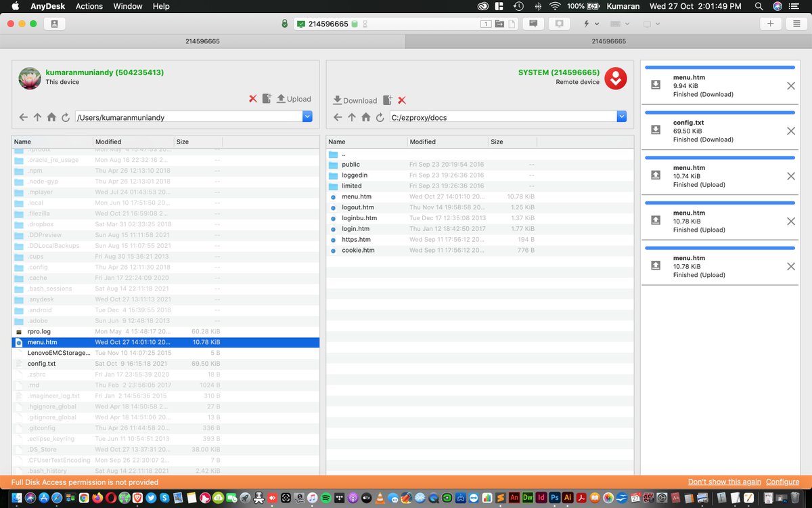Viewport: 812px width, 508px height.
Task: Open VLC from the Dock
Action: click(x=381, y=498)
